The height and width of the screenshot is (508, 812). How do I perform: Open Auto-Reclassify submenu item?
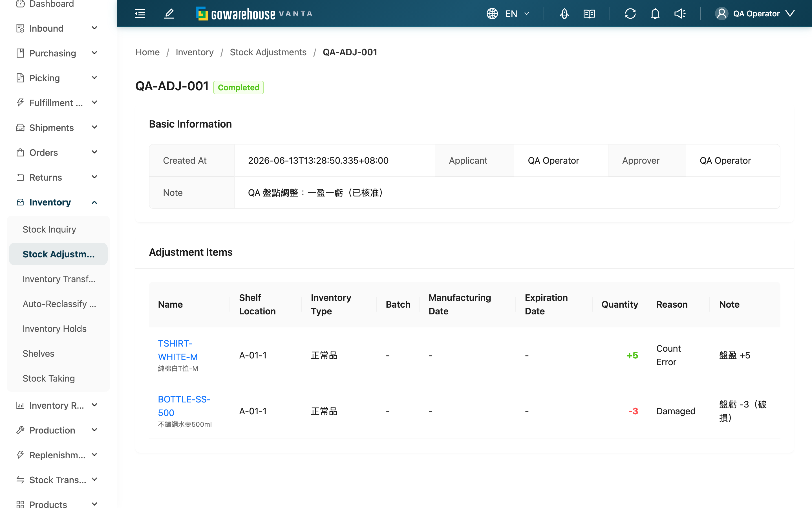point(58,304)
